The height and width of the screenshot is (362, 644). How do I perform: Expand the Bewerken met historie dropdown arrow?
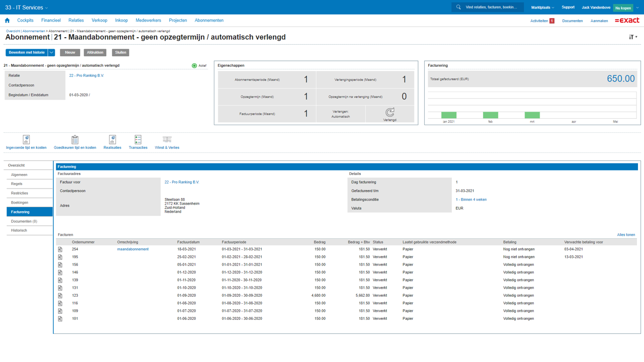(51, 52)
